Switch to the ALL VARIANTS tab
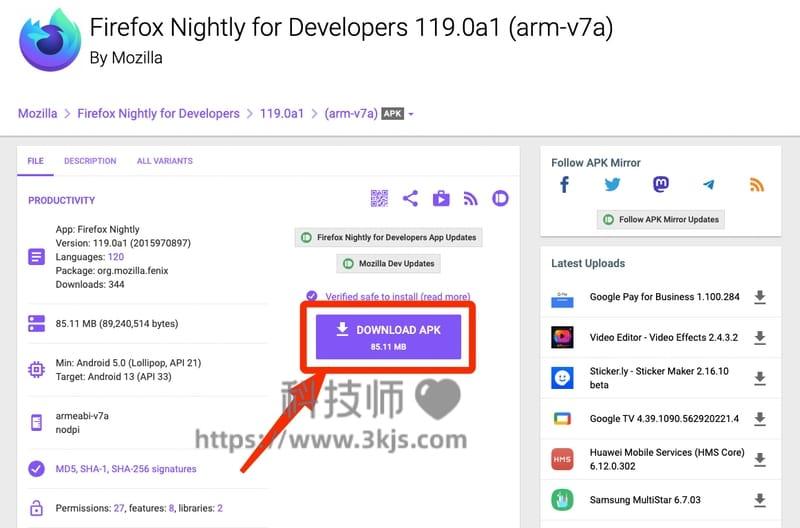Screen dimensions: 800x528 point(165,161)
